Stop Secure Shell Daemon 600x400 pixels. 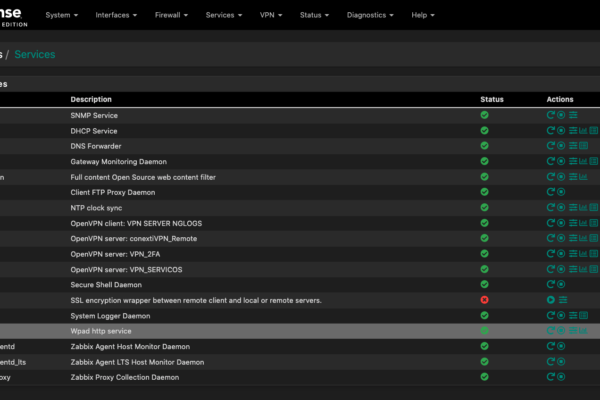click(561, 284)
